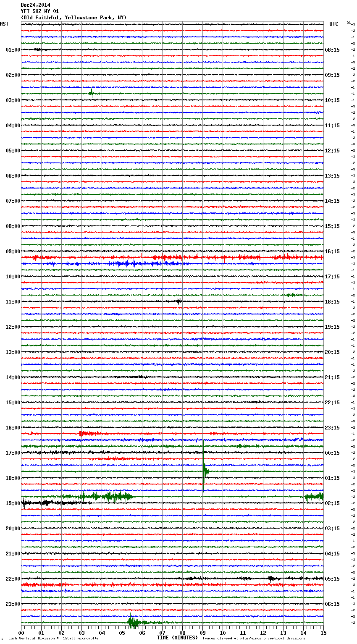This screenshot has height=644, width=357.
Task: Click the MST timezone header
Action: coord(4,24)
